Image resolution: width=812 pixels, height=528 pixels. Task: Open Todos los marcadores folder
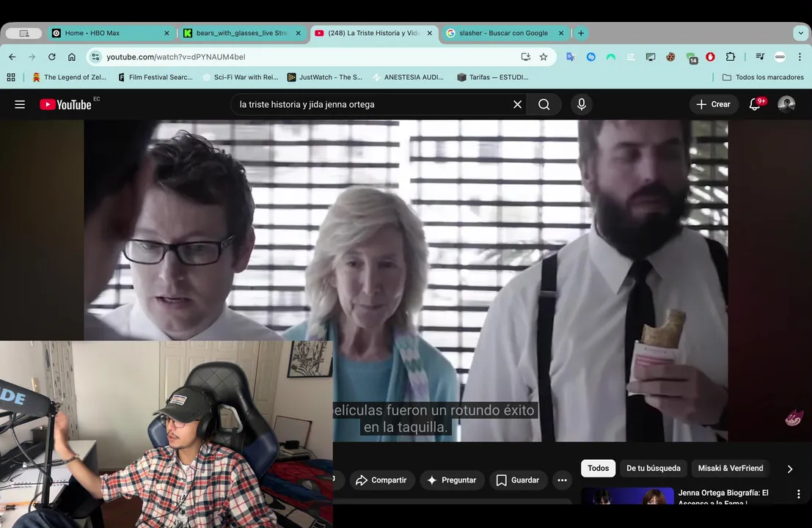763,77
